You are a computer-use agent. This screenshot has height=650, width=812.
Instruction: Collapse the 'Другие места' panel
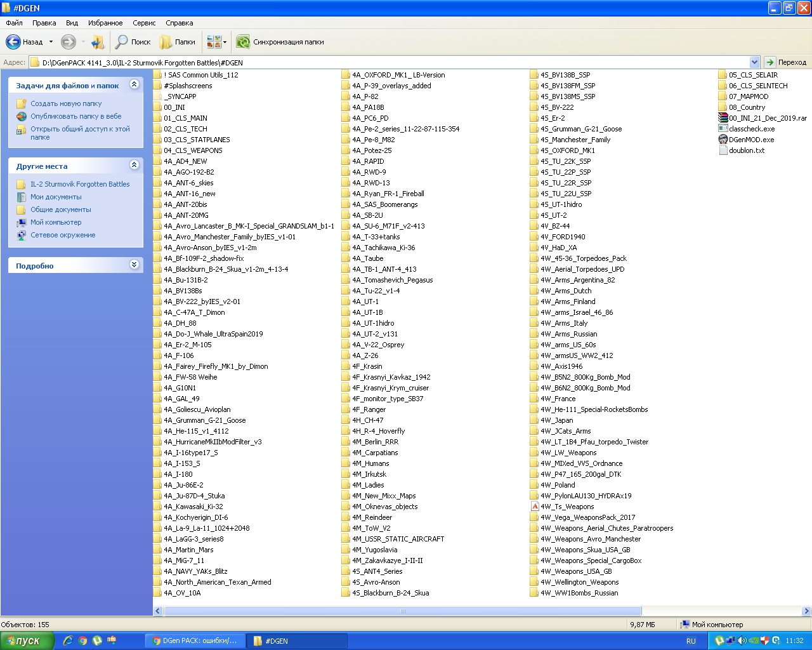(134, 165)
